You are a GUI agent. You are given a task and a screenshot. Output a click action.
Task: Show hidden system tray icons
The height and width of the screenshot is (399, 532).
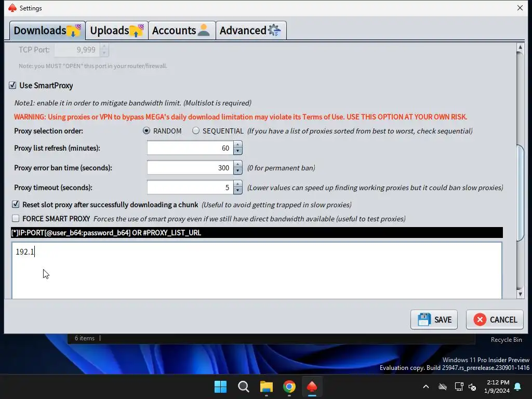tap(426, 387)
